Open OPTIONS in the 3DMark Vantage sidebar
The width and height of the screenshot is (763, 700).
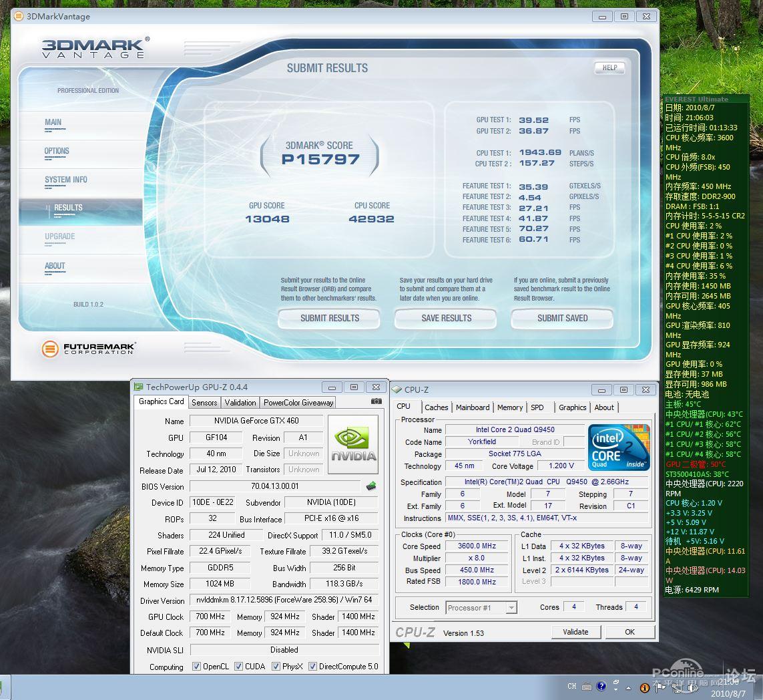coord(57,151)
